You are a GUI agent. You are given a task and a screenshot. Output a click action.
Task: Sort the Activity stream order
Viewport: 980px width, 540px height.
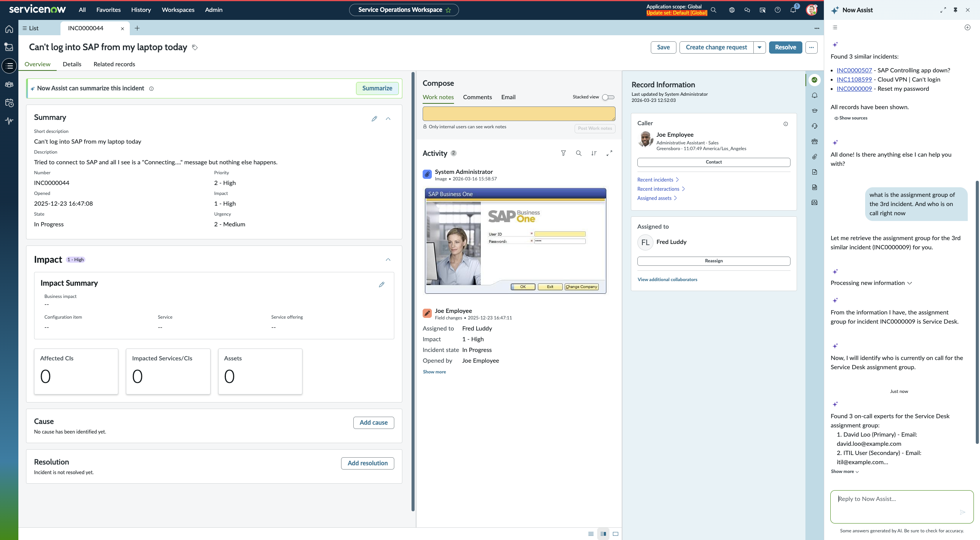(x=594, y=153)
